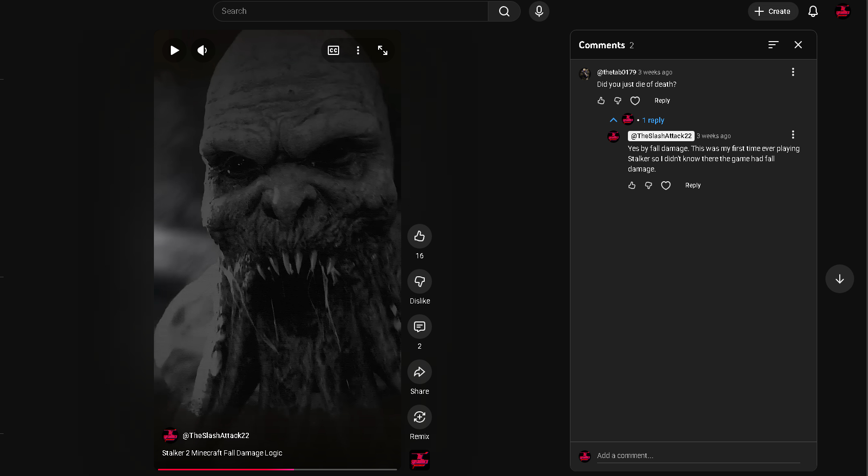
Task: Open options menu for @TheSlashAttack22's reply
Action: (793, 135)
